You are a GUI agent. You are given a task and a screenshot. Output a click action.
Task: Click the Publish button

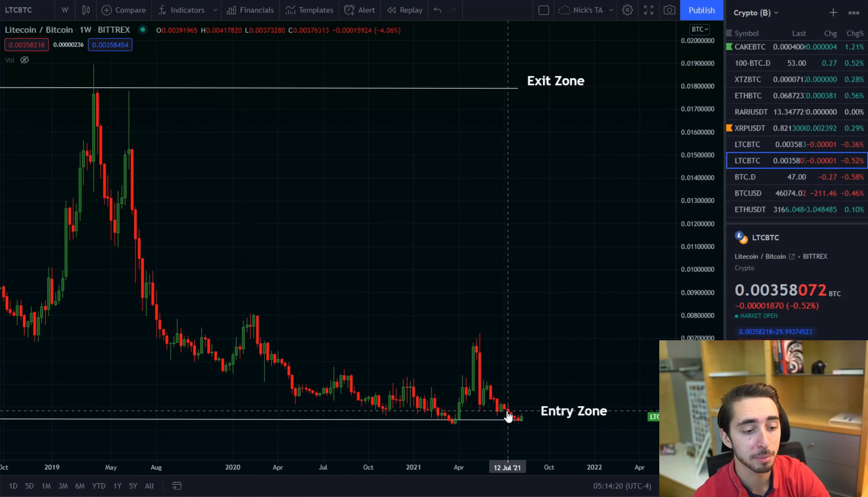[x=701, y=10]
